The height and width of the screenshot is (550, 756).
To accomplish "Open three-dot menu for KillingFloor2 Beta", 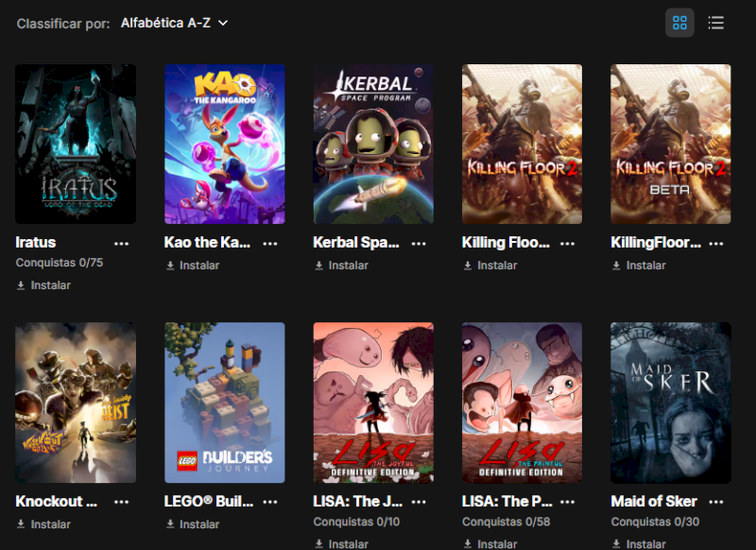I will coord(716,244).
